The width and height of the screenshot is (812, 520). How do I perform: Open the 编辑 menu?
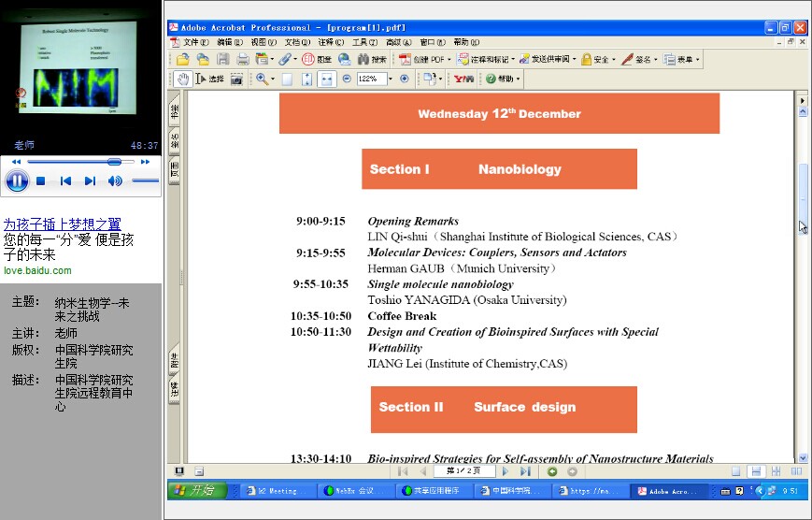pyautogui.click(x=230, y=42)
